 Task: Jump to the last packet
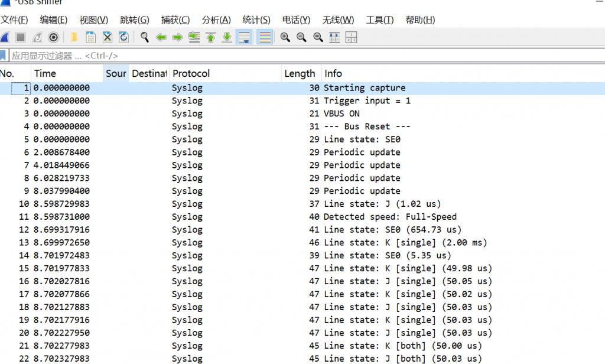(227, 37)
